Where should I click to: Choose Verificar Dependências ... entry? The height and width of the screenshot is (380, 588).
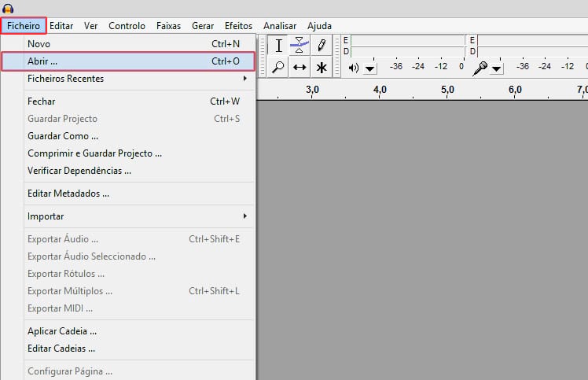coord(128,171)
